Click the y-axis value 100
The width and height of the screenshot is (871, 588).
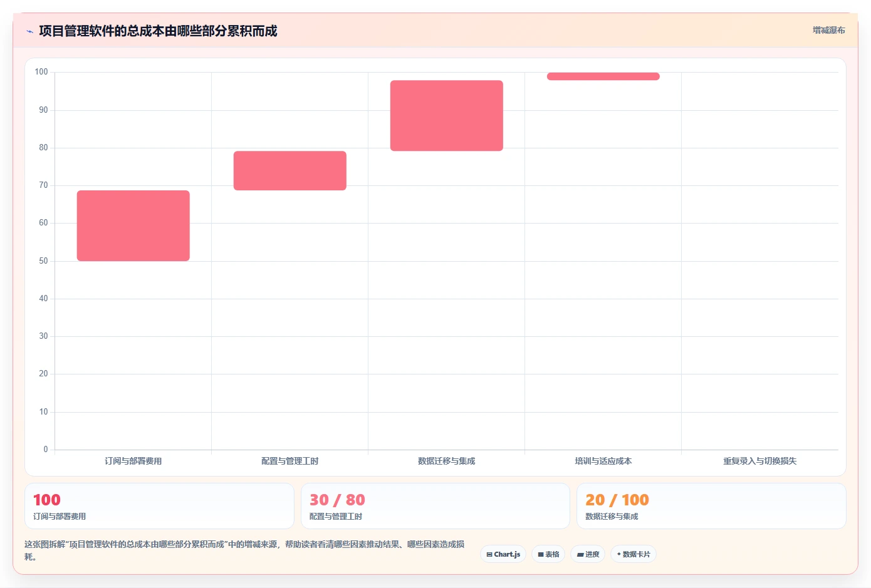41,72
